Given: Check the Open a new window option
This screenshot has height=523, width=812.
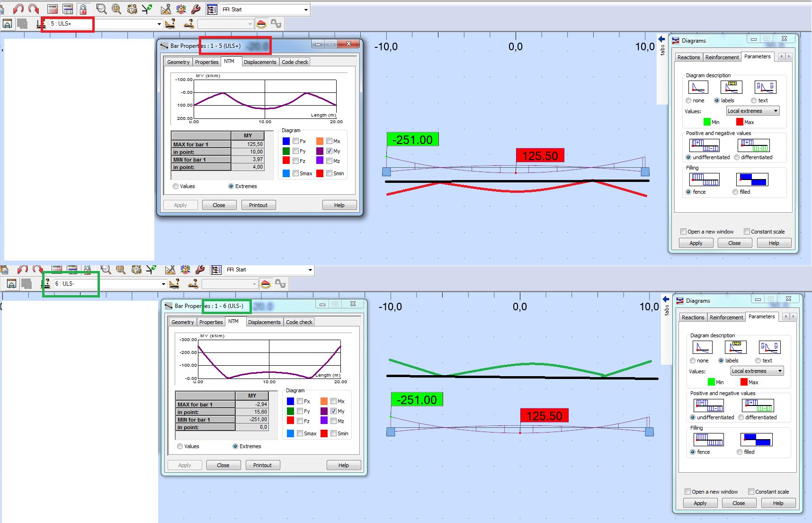Looking at the screenshot, I should click(683, 231).
